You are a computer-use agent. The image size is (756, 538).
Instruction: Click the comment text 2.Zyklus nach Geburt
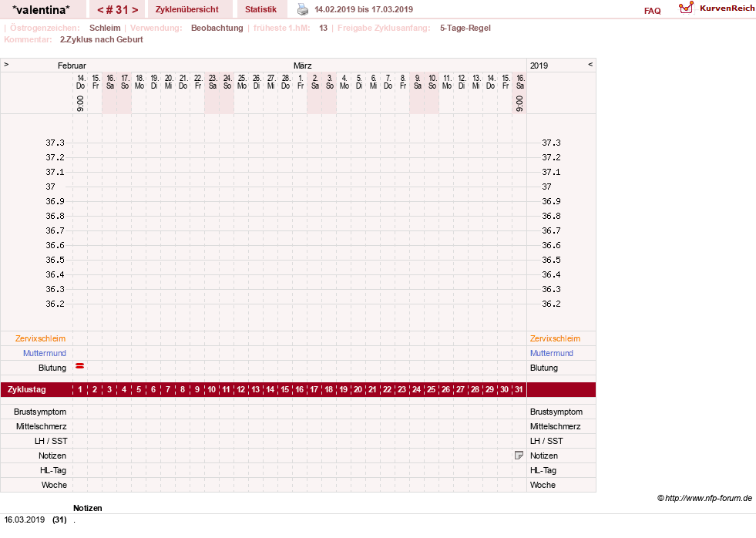(101, 39)
